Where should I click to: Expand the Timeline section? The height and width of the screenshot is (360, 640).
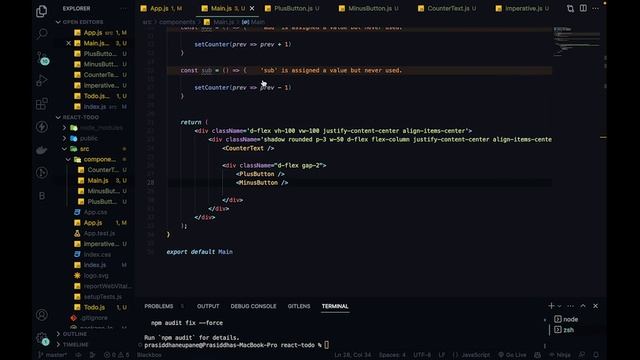(x=58, y=344)
